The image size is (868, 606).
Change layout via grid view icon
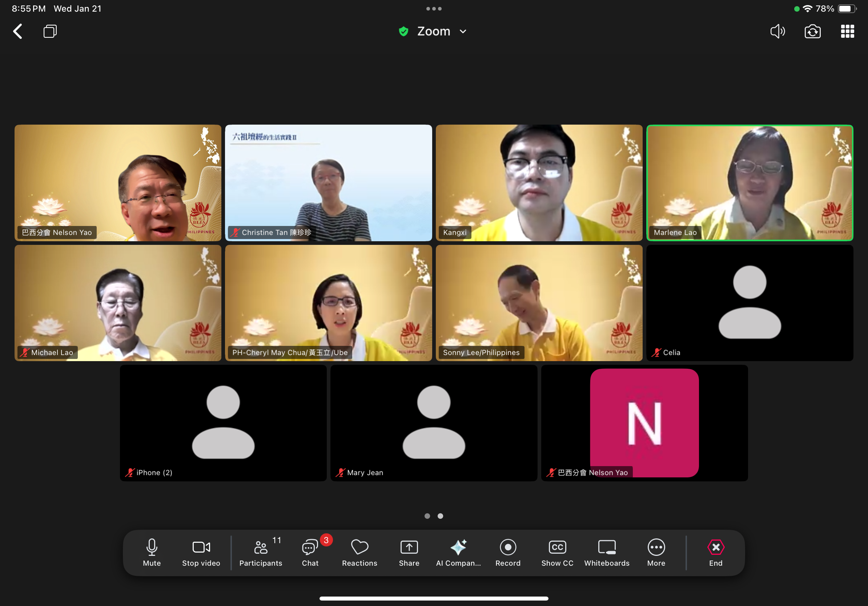click(847, 31)
